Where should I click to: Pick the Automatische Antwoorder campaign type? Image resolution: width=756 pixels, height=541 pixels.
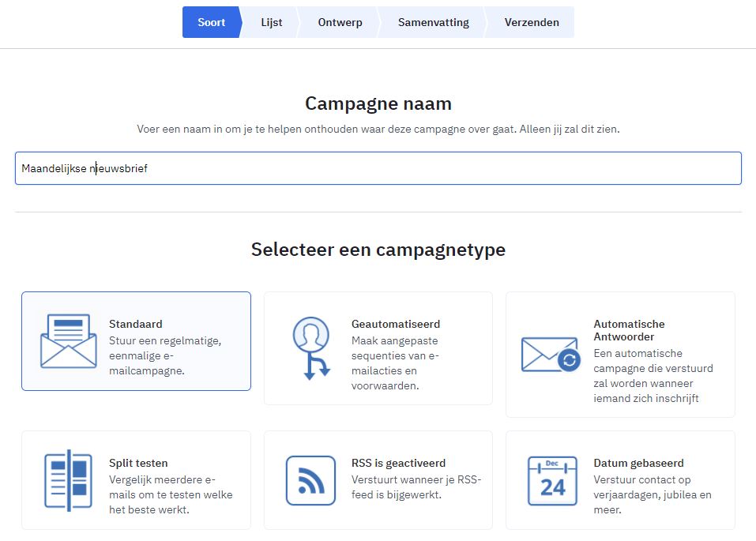[x=620, y=354]
